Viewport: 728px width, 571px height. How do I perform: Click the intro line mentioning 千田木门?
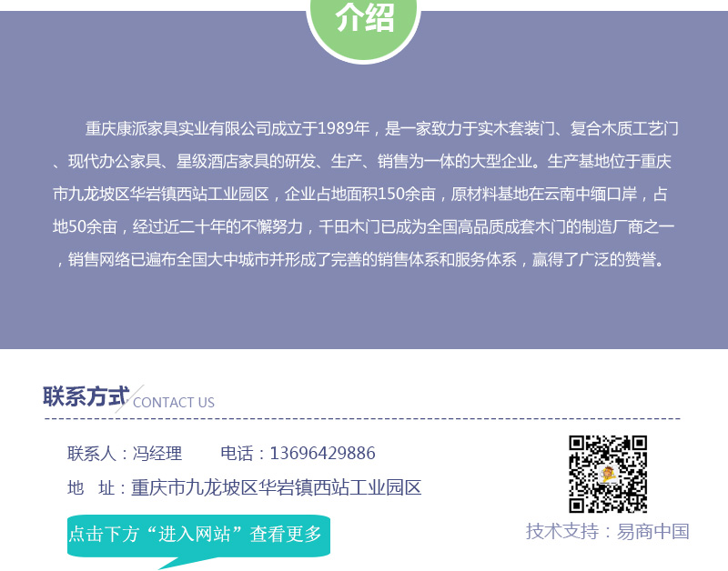363,226
